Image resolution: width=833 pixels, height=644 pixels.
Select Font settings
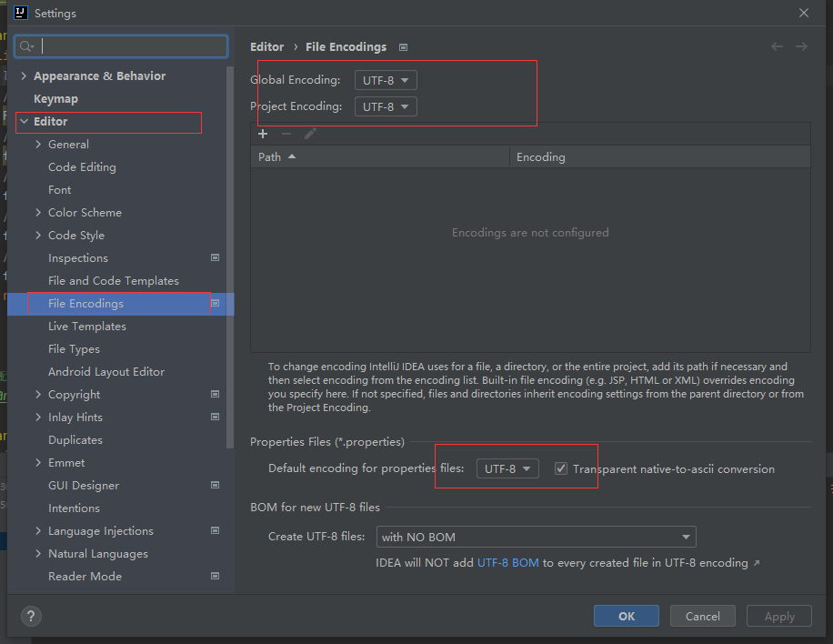coord(59,190)
